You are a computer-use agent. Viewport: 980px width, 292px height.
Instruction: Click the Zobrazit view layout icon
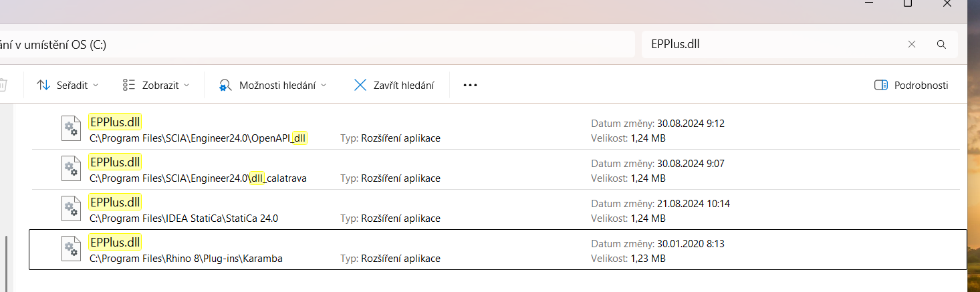click(129, 85)
